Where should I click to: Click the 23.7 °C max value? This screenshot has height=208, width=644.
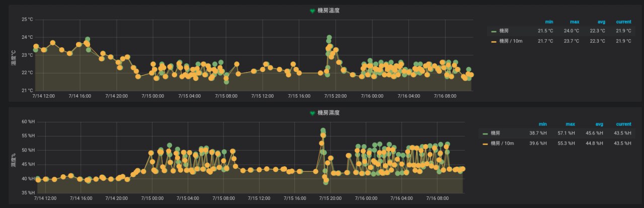click(572, 41)
